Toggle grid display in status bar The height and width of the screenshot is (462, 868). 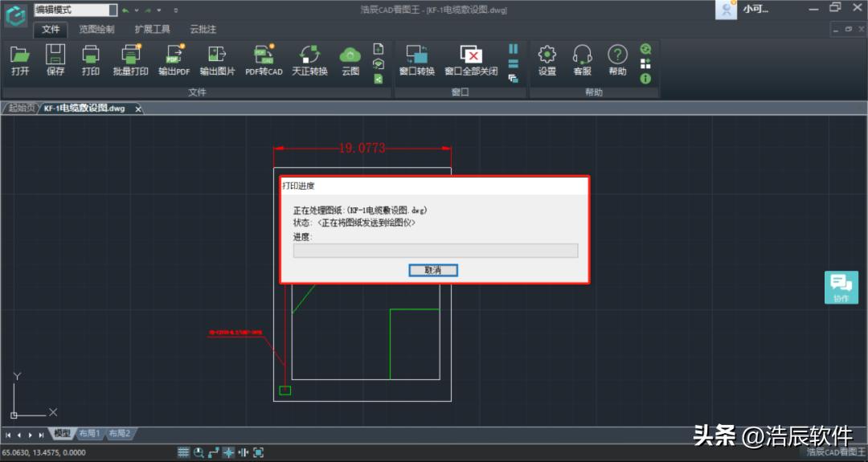point(183,452)
